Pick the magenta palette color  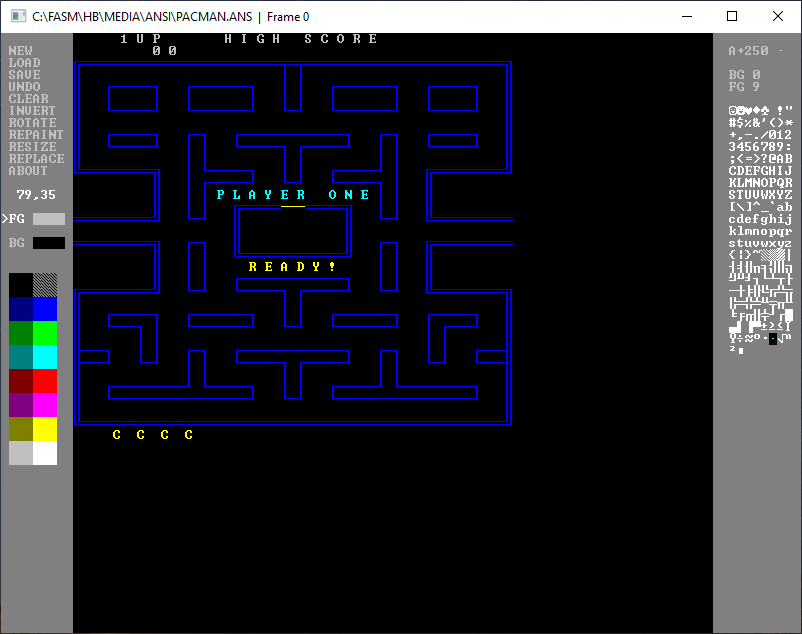tap(45, 405)
